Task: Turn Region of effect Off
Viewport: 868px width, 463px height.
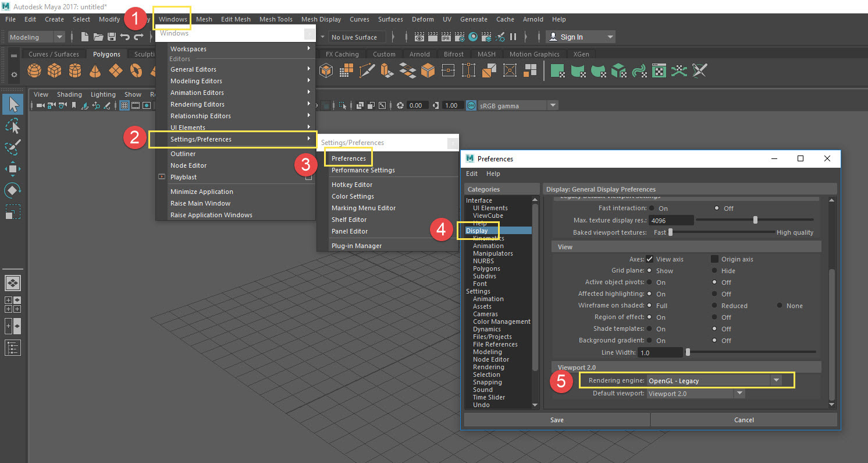Action: (x=715, y=317)
